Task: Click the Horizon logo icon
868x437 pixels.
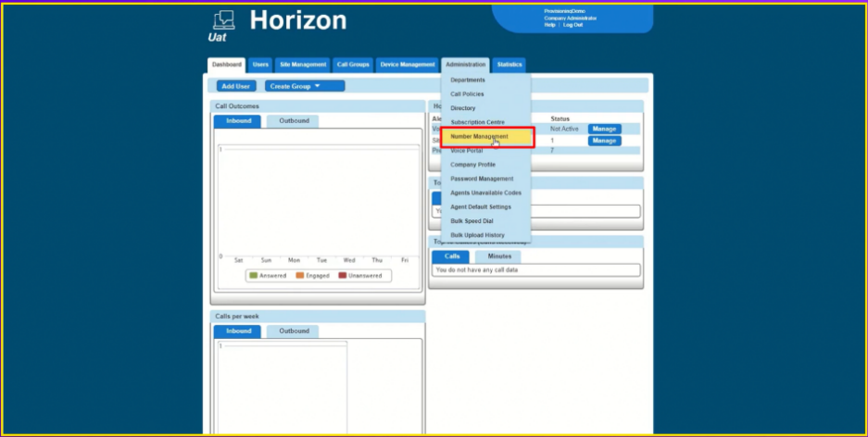Action: (223, 20)
